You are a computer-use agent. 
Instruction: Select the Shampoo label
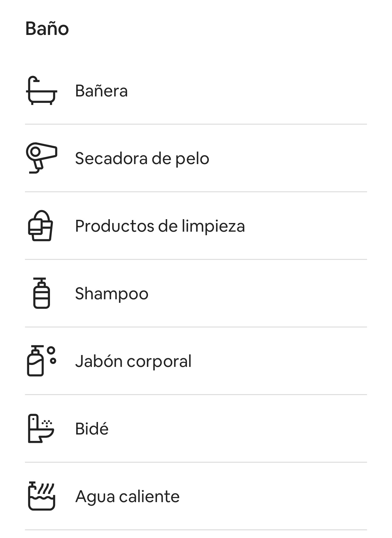(112, 294)
